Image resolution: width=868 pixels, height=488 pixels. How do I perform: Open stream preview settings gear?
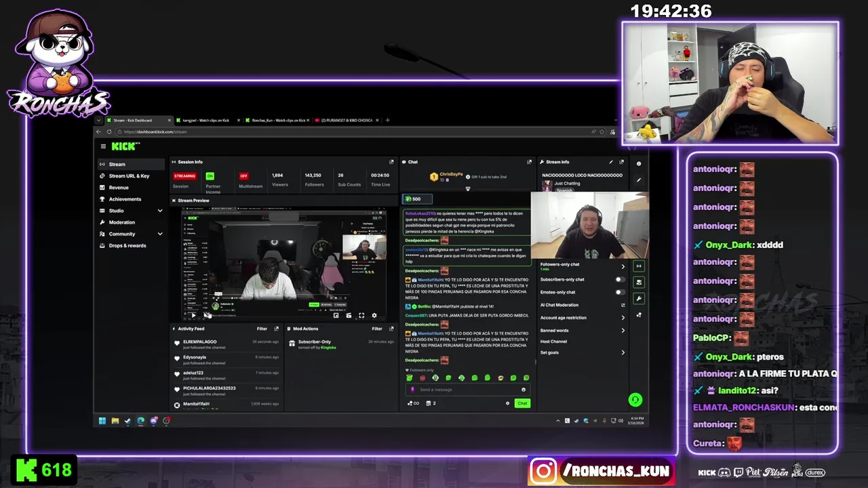pos(374,315)
